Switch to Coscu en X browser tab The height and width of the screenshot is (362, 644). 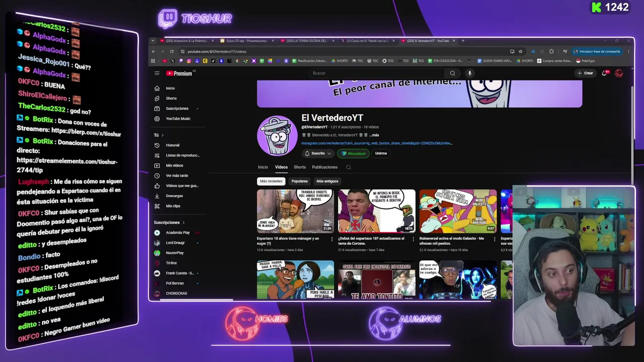[x=368, y=41]
